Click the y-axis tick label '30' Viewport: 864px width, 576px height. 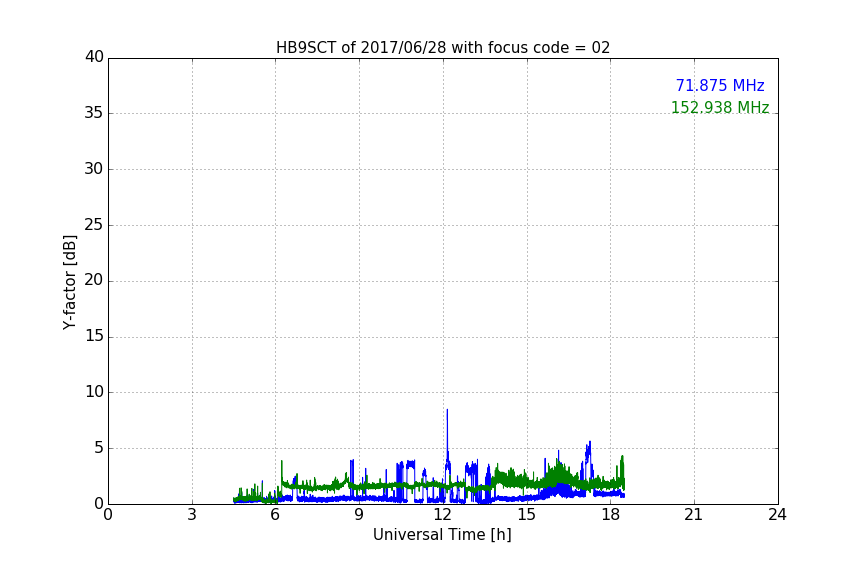click(x=94, y=169)
